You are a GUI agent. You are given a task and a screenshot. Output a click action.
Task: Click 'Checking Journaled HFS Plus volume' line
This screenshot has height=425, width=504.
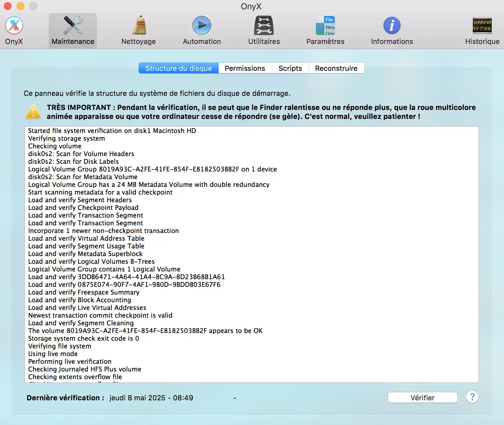pos(85,369)
